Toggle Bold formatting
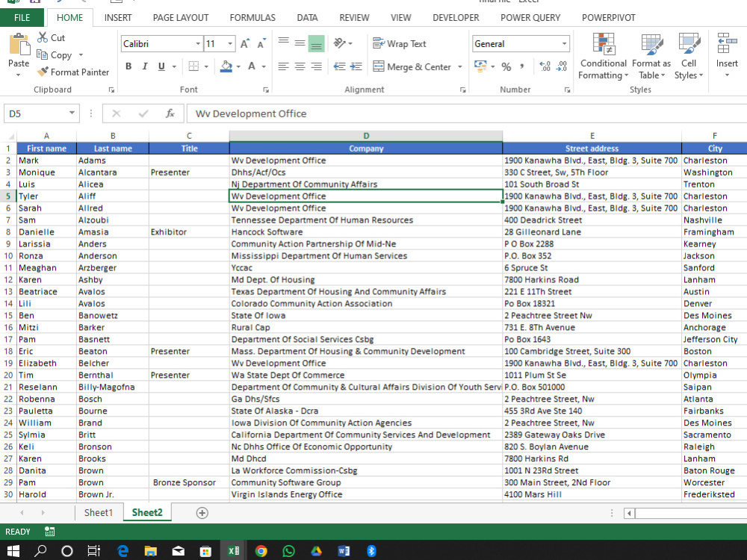The height and width of the screenshot is (560, 747). (x=128, y=66)
